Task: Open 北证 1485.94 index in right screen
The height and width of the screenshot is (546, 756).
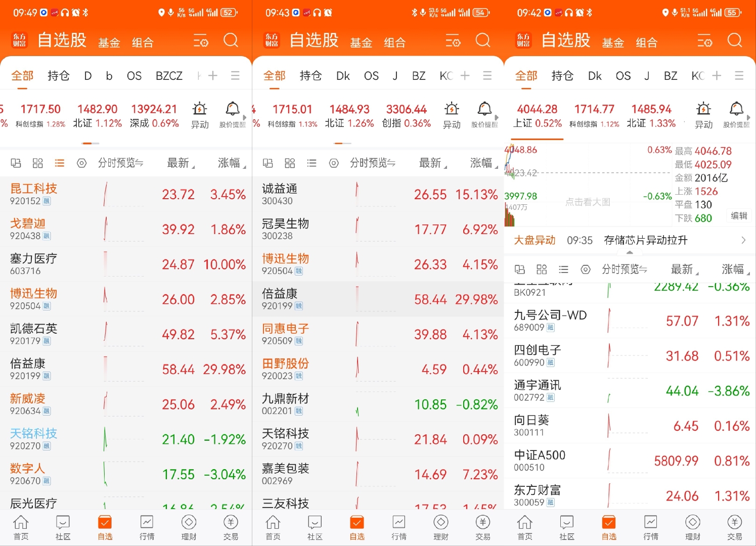Action: pyautogui.click(x=651, y=116)
